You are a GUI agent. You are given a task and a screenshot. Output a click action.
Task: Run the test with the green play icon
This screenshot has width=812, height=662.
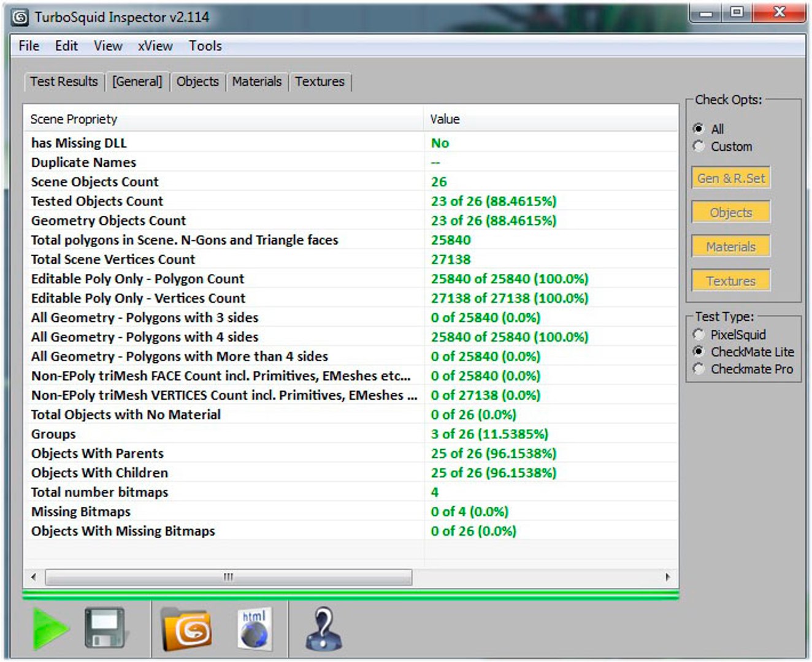tap(50, 629)
